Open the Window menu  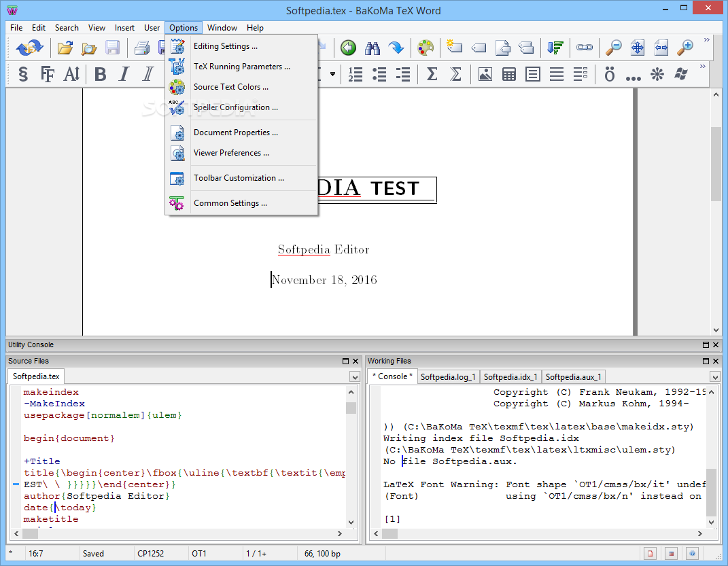[222, 28]
